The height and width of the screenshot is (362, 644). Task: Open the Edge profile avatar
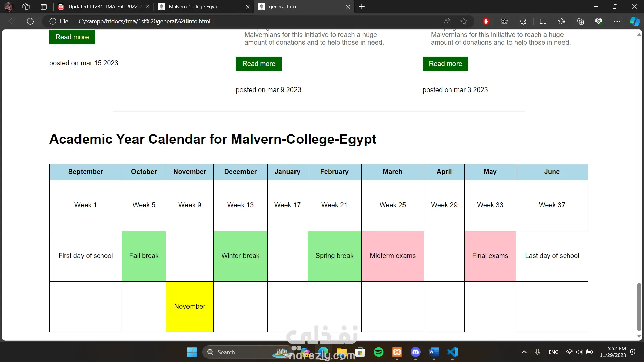[x=9, y=7]
